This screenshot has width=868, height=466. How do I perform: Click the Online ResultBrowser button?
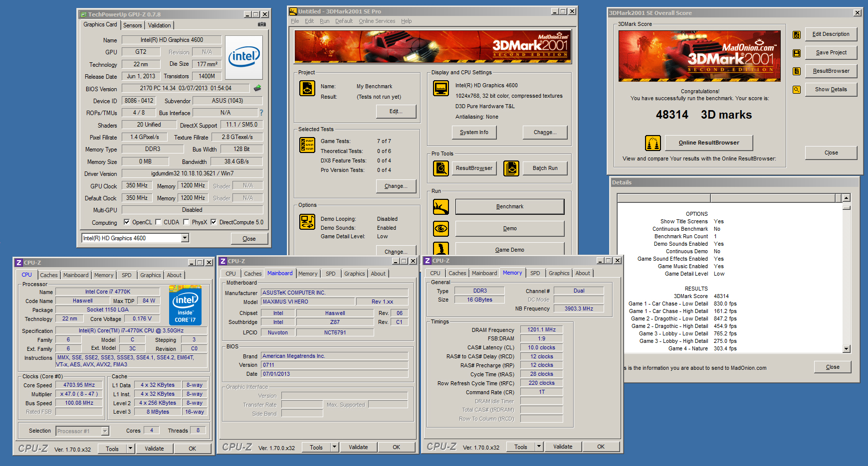[709, 143]
